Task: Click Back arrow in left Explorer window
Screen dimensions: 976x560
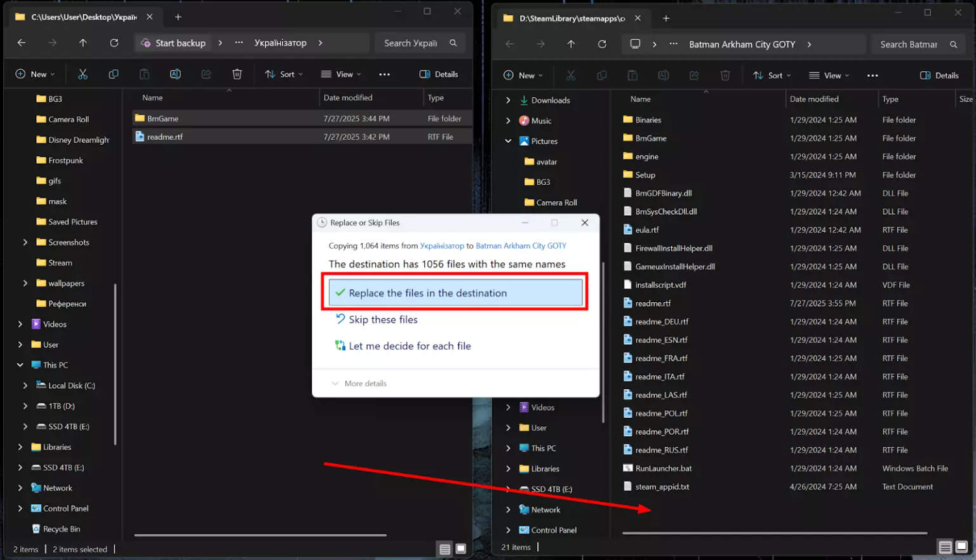Action: coord(22,43)
